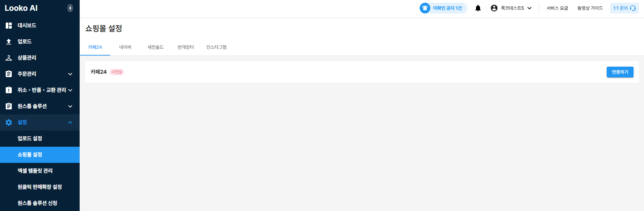Open the dashboard grid icon
Viewport: 644px width, 211px height.
[x=9, y=26]
